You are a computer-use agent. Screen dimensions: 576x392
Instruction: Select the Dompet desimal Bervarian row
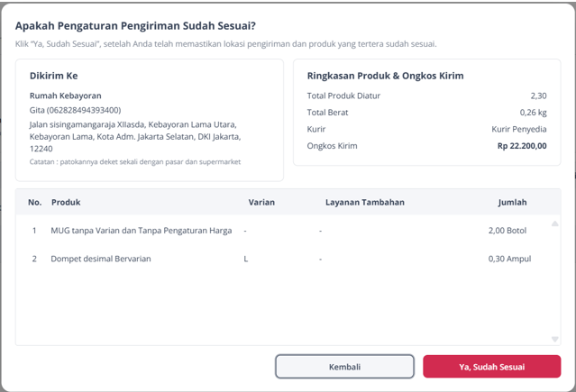click(288, 259)
